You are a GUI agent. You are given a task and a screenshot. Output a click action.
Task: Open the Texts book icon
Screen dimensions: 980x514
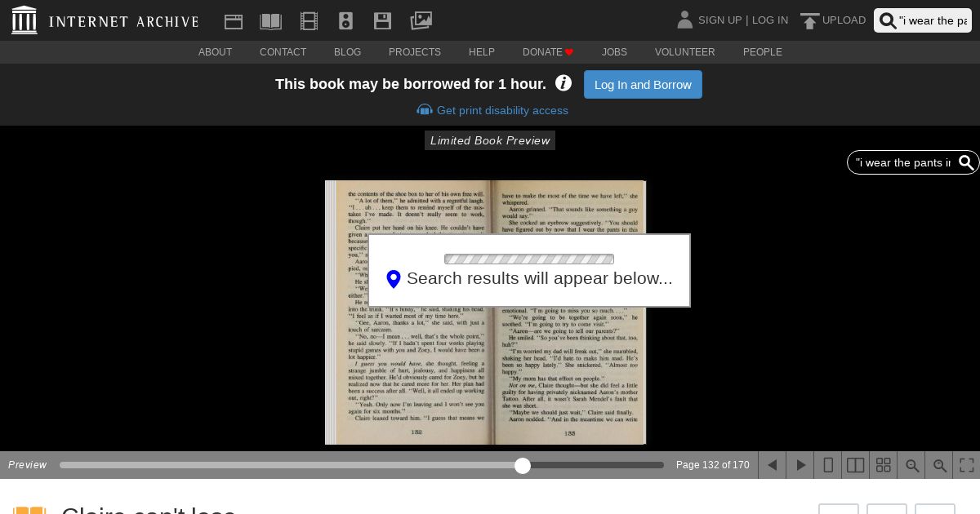pos(270,21)
